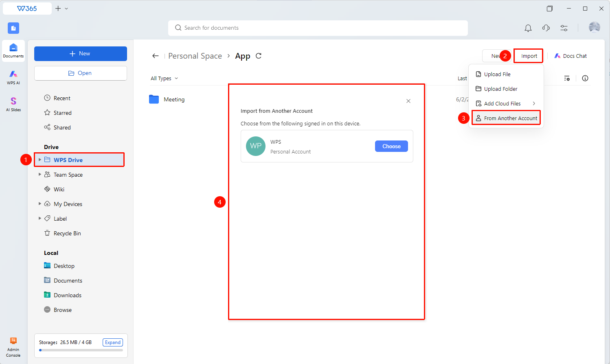Open the Admin Console
This screenshot has width=610, height=364.
click(x=13, y=347)
